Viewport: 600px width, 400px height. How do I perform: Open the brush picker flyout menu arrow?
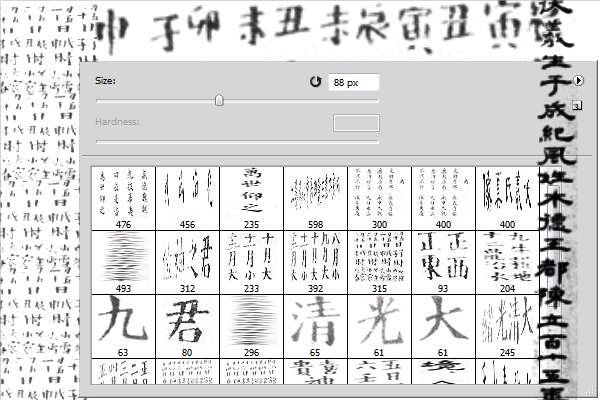tap(578, 80)
